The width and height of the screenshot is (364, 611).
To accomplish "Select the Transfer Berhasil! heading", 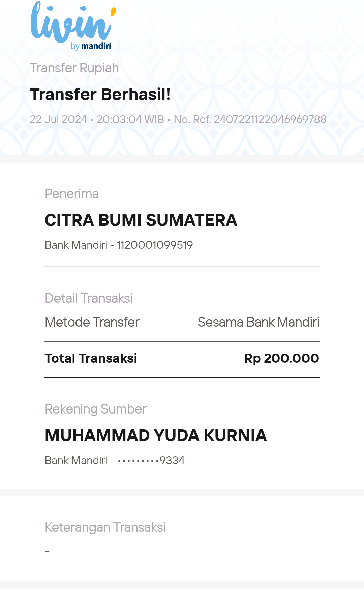I will point(100,94).
